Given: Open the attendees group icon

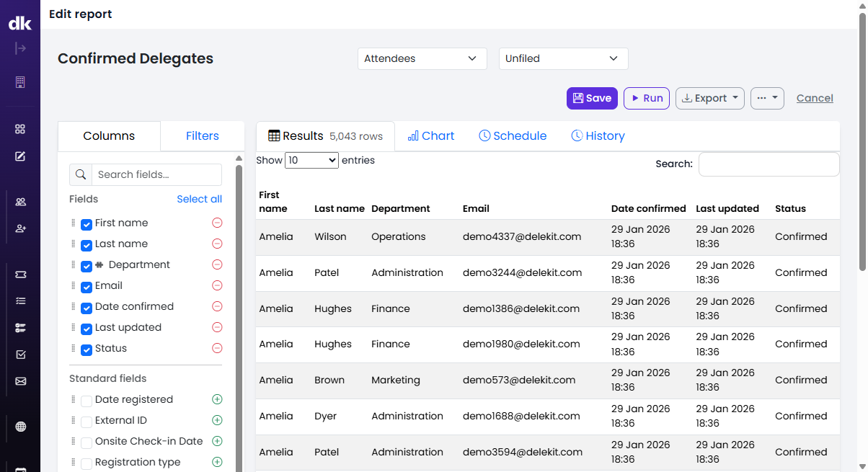Looking at the screenshot, I should 20,202.
